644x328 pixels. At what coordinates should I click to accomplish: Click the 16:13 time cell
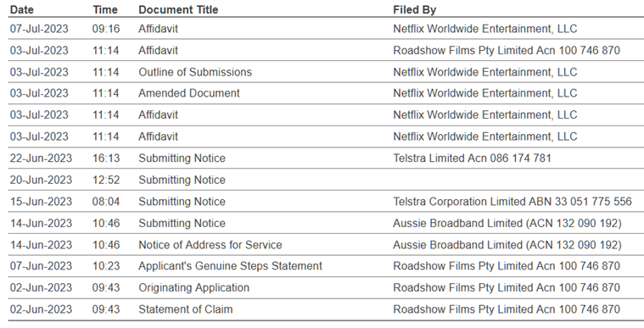point(106,158)
